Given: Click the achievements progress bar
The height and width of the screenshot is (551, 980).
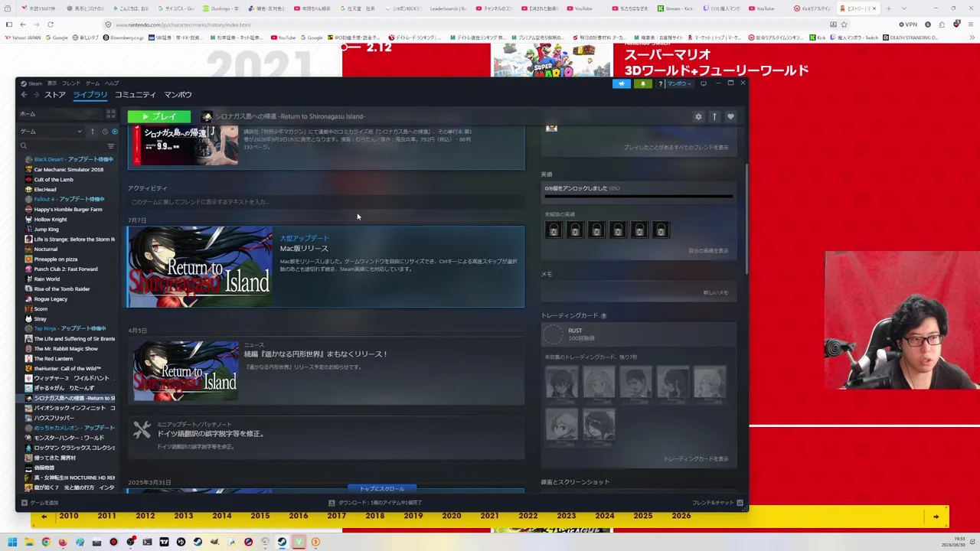Looking at the screenshot, I should tap(639, 197).
